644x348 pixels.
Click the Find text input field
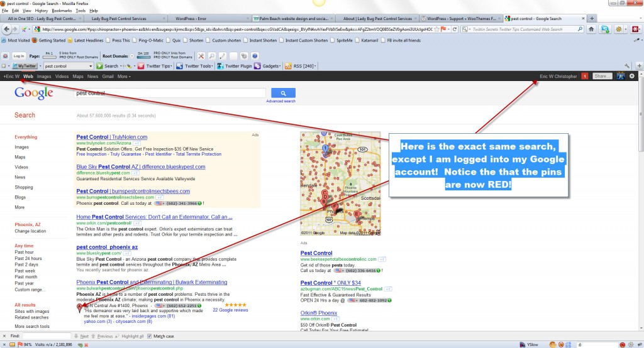point(47,336)
